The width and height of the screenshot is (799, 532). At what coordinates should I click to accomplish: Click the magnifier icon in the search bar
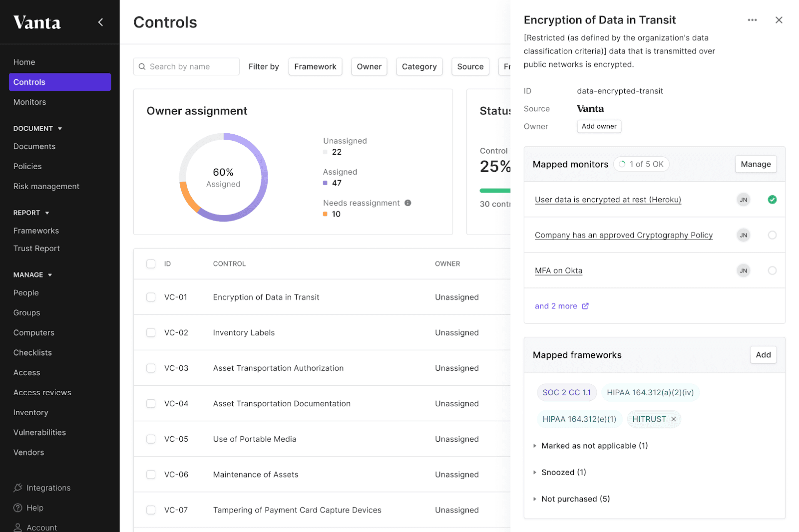coord(143,66)
